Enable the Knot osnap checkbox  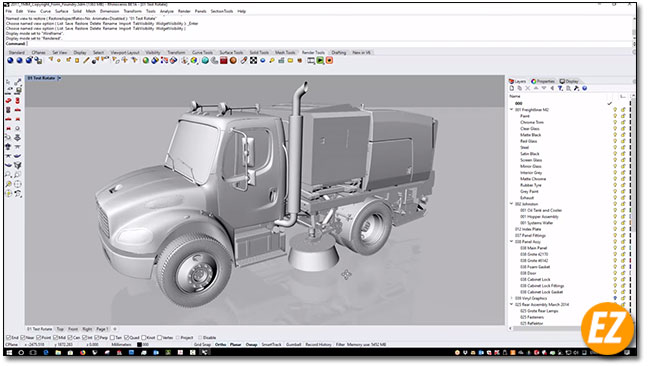click(x=144, y=338)
